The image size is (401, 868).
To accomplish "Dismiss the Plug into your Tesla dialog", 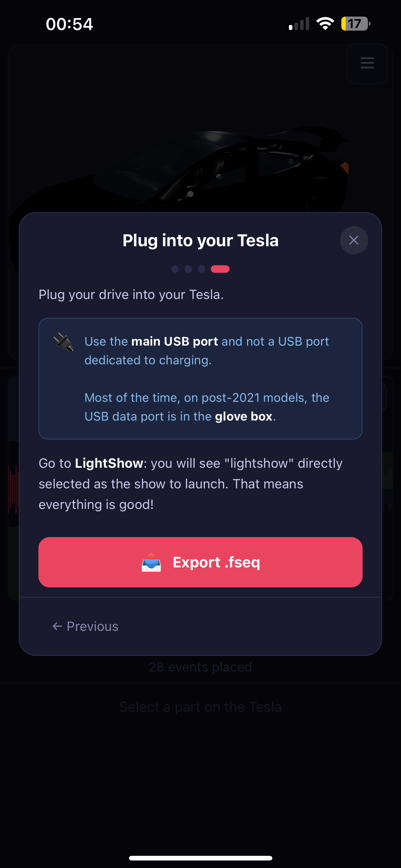I will click(x=354, y=240).
